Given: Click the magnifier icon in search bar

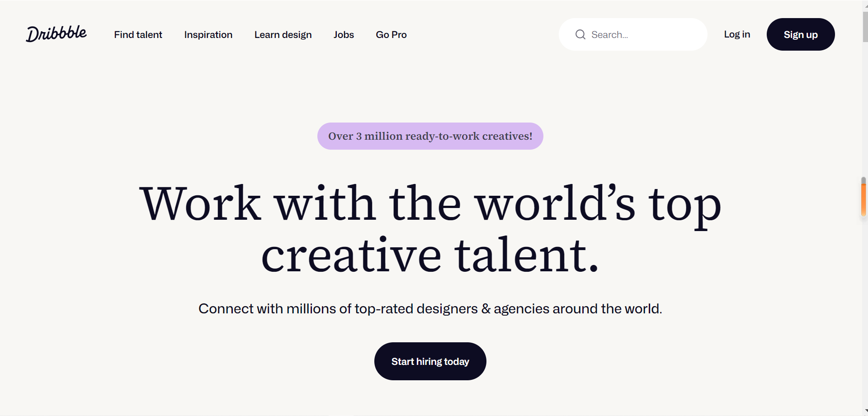Looking at the screenshot, I should (x=580, y=34).
